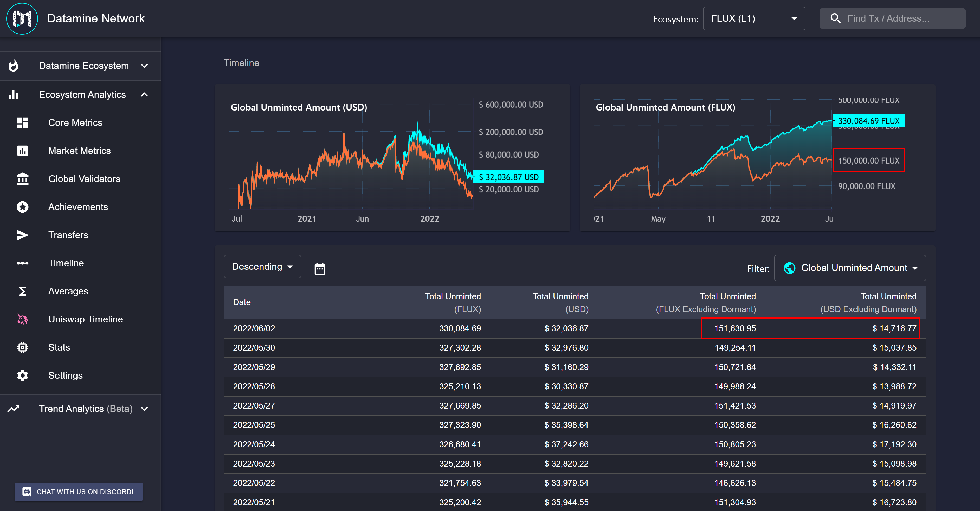Click the Market Metrics chart icon
The width and height of the screenshot is (980, 511).
(x=22, y=151)
